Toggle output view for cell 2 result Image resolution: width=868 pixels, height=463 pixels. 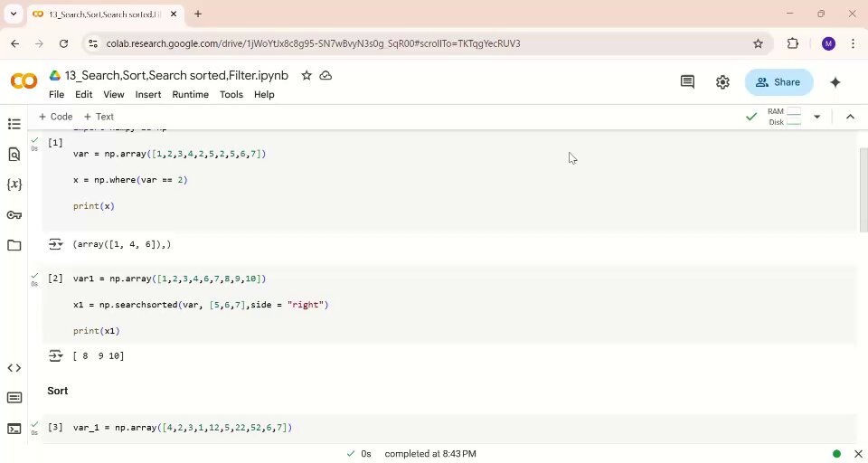[55, 355]
